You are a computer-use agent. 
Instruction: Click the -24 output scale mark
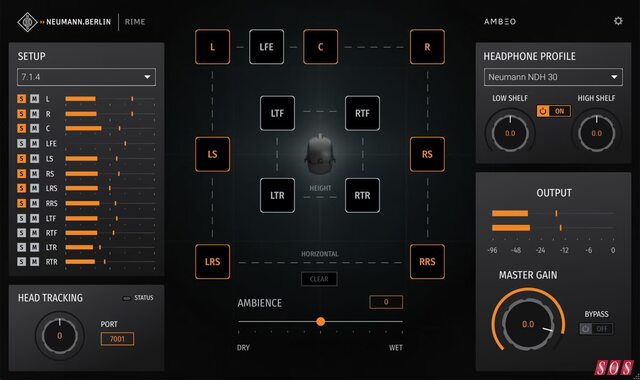540,250
